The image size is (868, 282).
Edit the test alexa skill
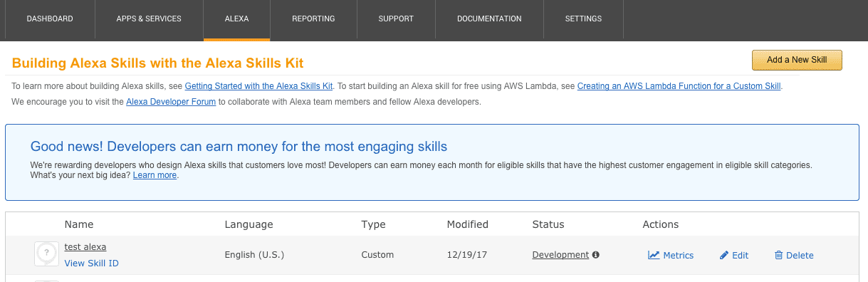734,255
